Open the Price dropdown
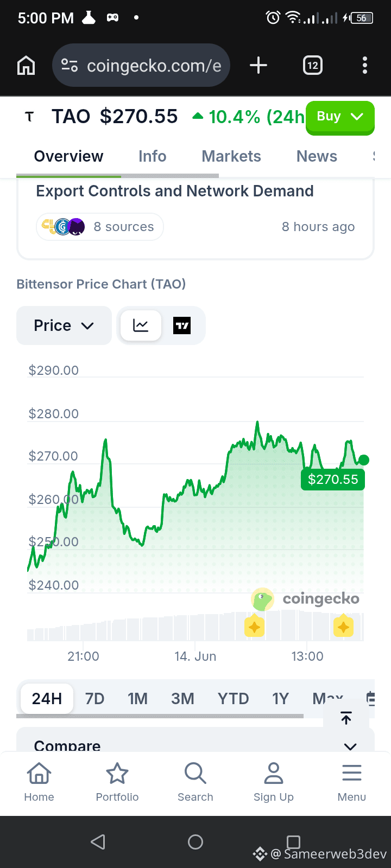 tap(64, 325)
